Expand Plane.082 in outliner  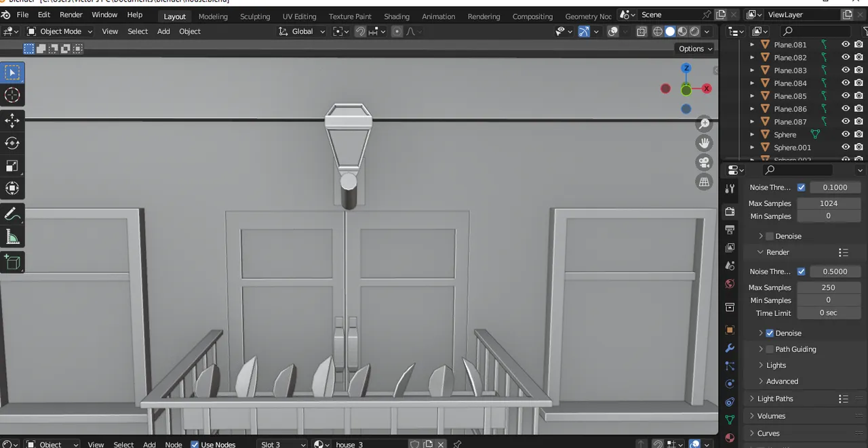pos(752,58)
